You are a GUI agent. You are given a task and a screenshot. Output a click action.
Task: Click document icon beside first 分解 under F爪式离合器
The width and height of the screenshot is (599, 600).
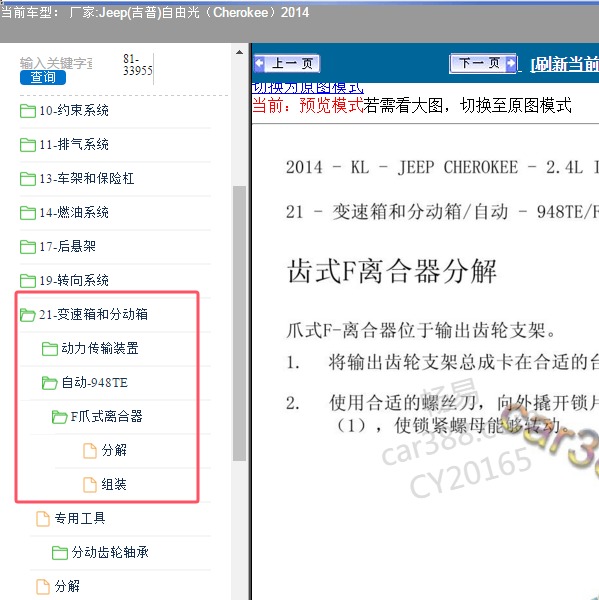tap(90, 450)
